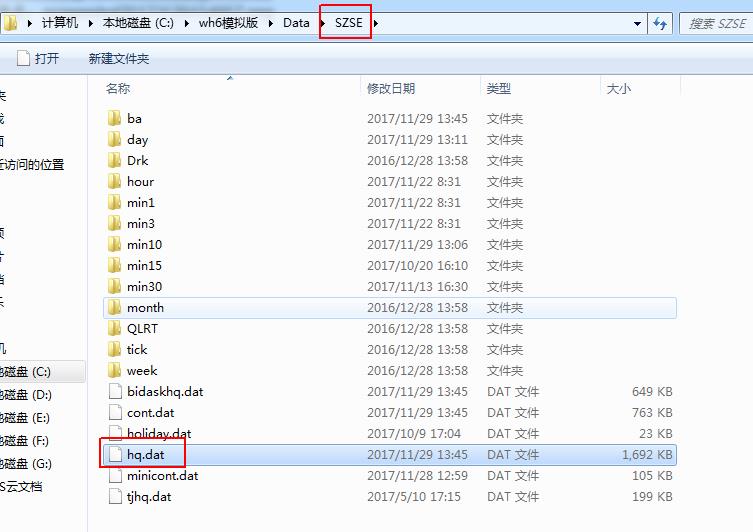Select 磁盘 (F:) in the navigation pane
753x532 pixels.
pyautogui.click(x=24, y=441)
